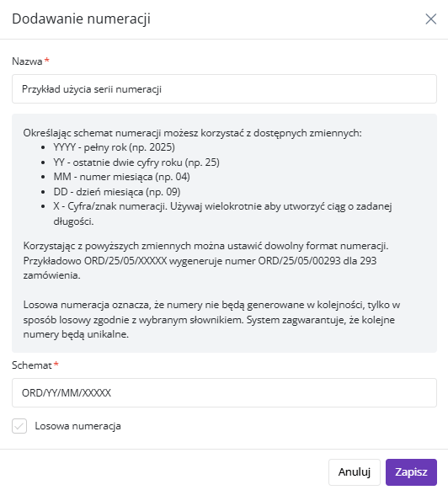Focus the Schemat input field
Image resolution: width=448 pixels, height=490 pixels.
point(224,393)
